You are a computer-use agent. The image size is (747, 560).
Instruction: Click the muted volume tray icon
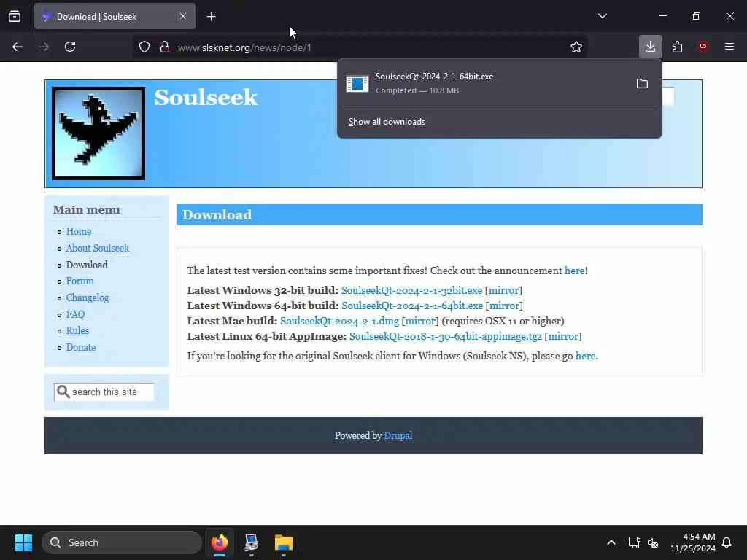653,542
